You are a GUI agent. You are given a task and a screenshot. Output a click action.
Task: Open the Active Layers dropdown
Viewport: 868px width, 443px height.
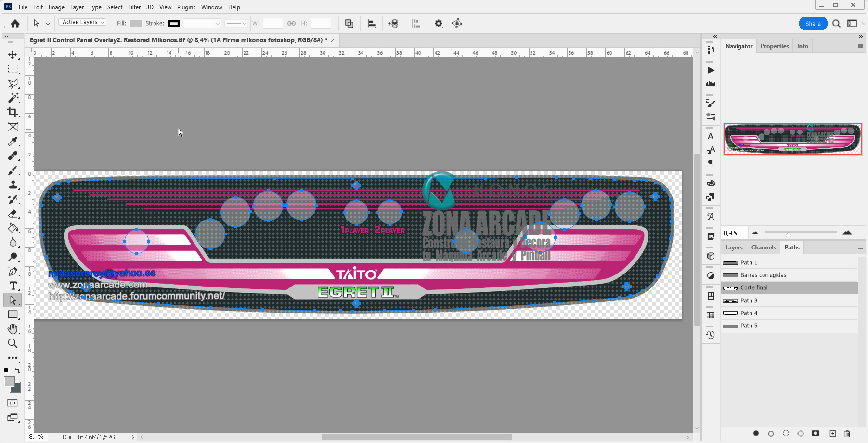[x=83, y=22]
